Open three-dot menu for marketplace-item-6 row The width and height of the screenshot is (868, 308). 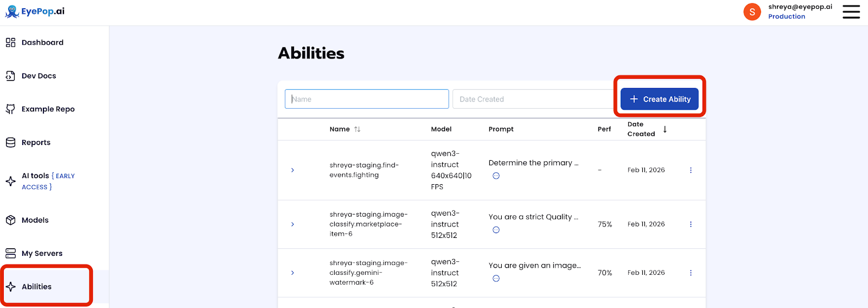point(691,224)
